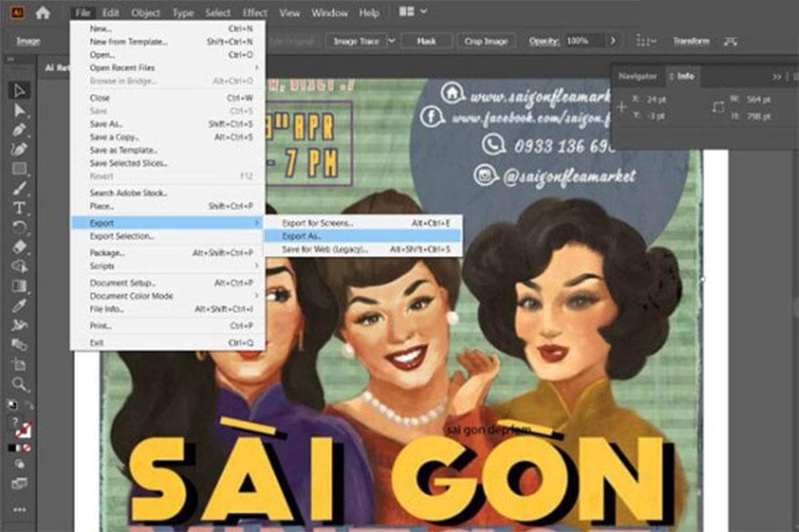This screenshot has height=532, width=799.
Task: Switch to the Info tab
Action: [x=682, y=77]
